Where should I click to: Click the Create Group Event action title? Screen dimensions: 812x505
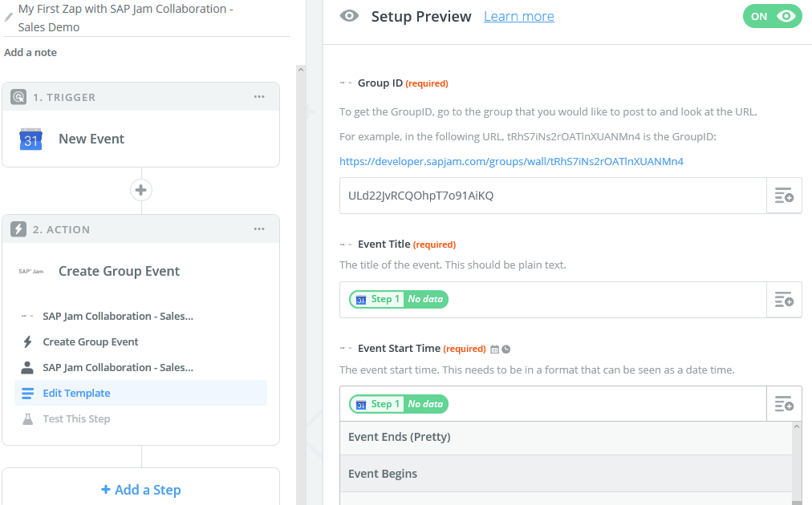click(119, 271)
